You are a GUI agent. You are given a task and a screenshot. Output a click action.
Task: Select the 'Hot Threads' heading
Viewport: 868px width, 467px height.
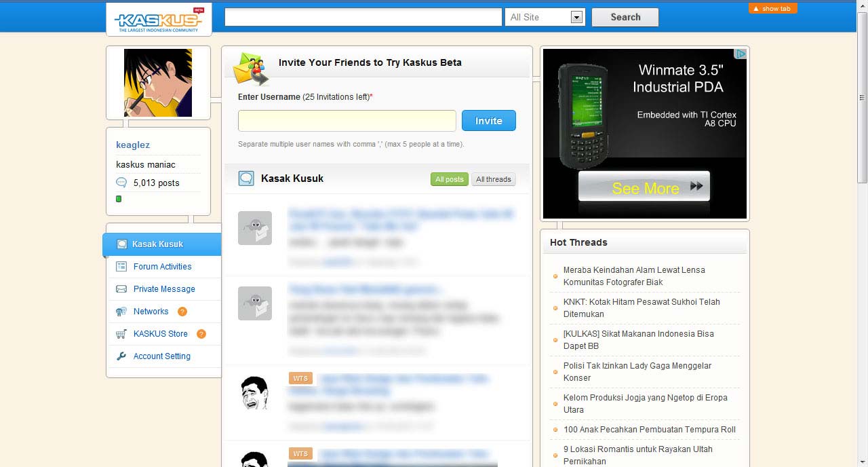[578, 242]
